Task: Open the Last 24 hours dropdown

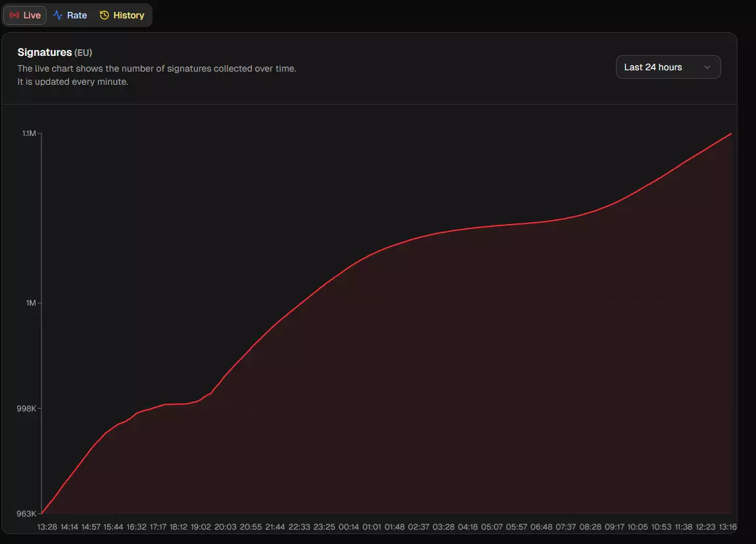Action: (x=669, y=67)
